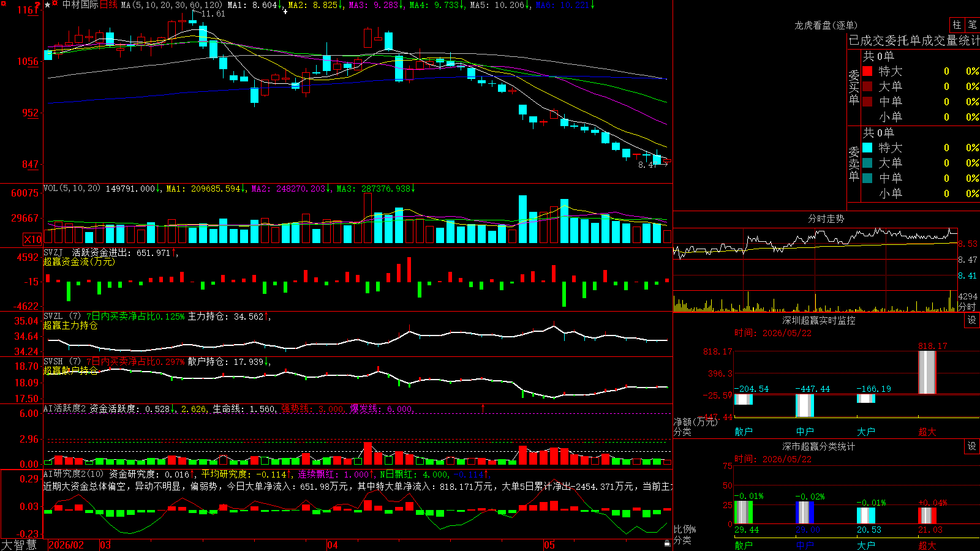Click the 散户 bar showing -204.54
The width and height of the screenshot is (980, 551).
pos(744,399)
